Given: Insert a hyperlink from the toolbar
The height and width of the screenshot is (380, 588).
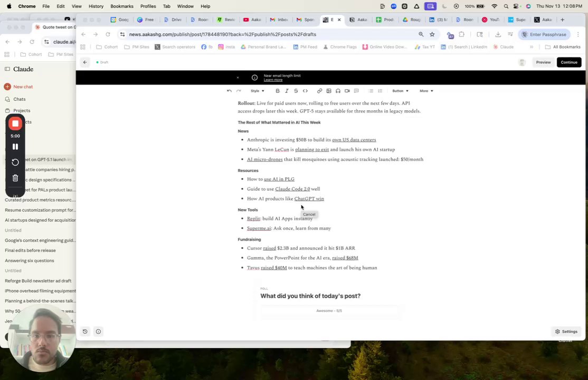Looking at the screenshot, I should click(319, 91).
